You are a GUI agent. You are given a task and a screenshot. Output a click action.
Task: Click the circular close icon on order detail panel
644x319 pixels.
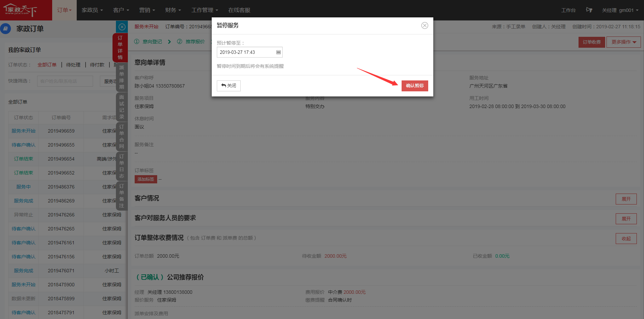click(x=122, y=27)
